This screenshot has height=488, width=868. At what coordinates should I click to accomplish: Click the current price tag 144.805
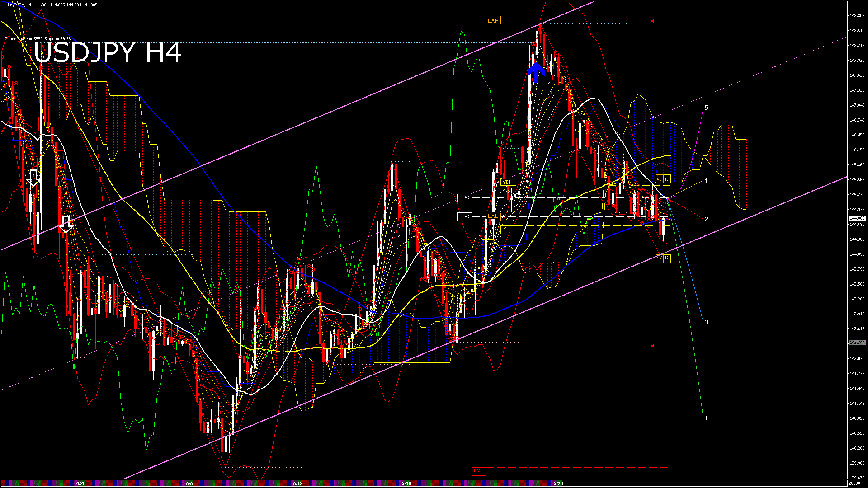click(857, 218)
